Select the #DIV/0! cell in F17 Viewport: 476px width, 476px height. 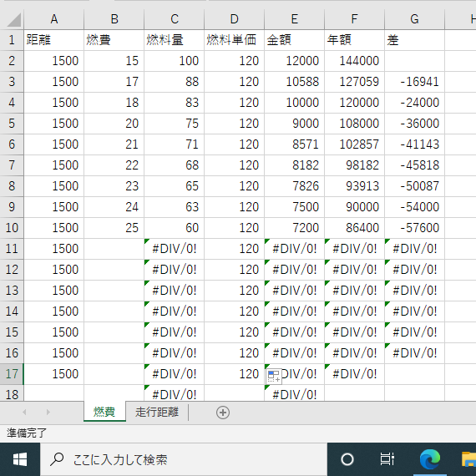click(x=354, y=374)
